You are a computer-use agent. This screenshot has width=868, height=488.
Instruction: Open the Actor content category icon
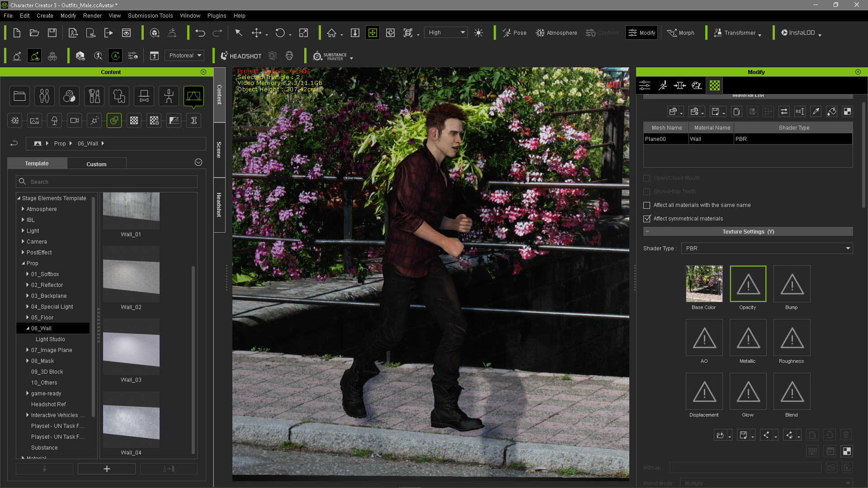click(44, 96)
